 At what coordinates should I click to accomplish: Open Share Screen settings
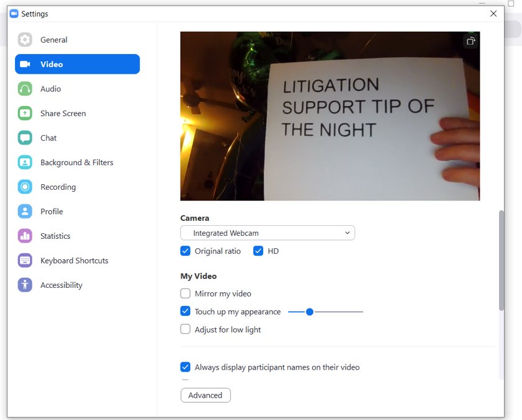pos(77,113)
